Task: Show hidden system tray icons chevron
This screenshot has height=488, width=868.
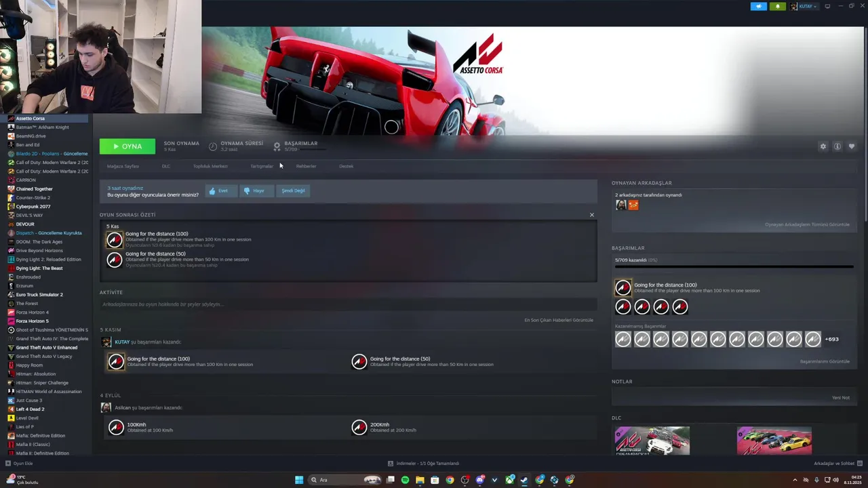Action: [x=795, y=480]
